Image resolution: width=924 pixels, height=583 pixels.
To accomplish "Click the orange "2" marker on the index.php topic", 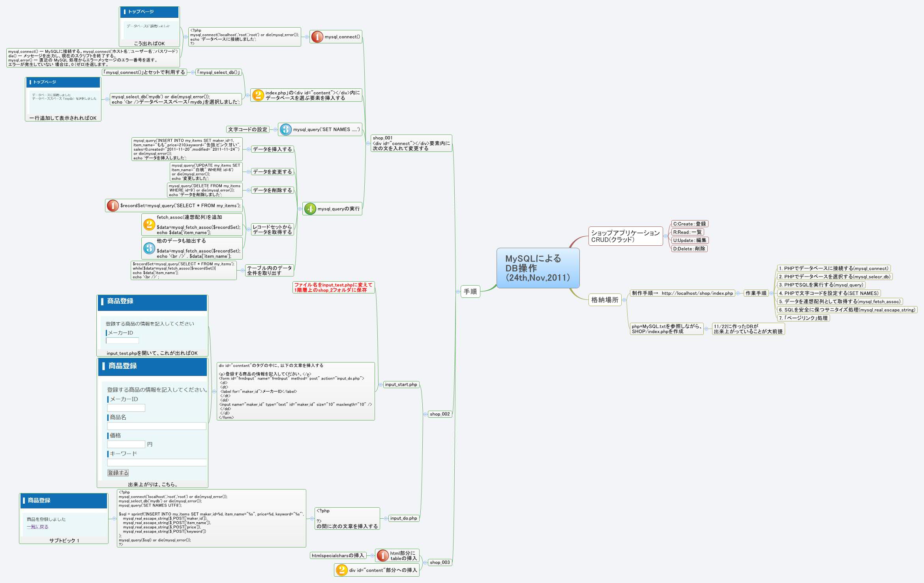I will pyautogui.click(x=258, y=95).
